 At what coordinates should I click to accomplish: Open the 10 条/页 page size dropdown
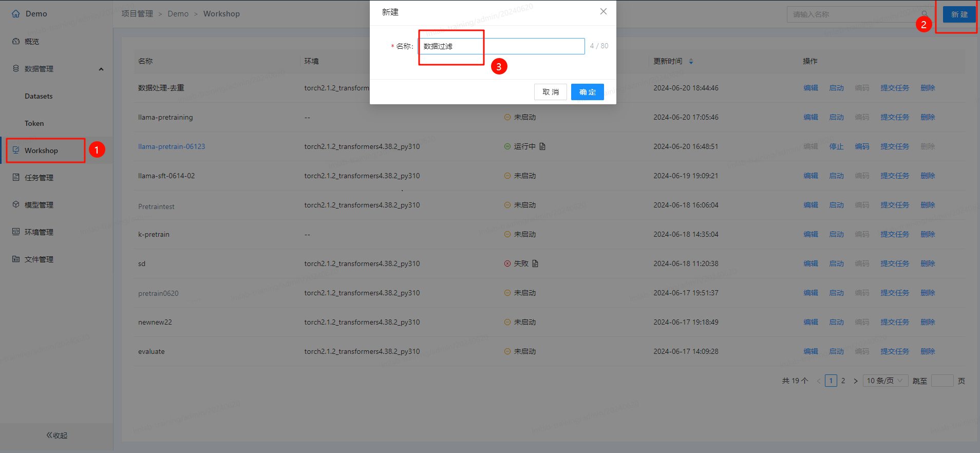[x=885, y=381]
